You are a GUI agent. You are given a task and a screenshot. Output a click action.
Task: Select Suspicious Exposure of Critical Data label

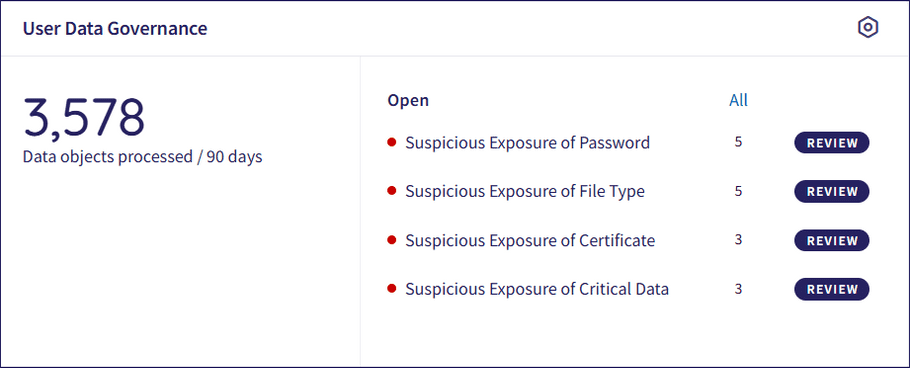pos(537,289)
